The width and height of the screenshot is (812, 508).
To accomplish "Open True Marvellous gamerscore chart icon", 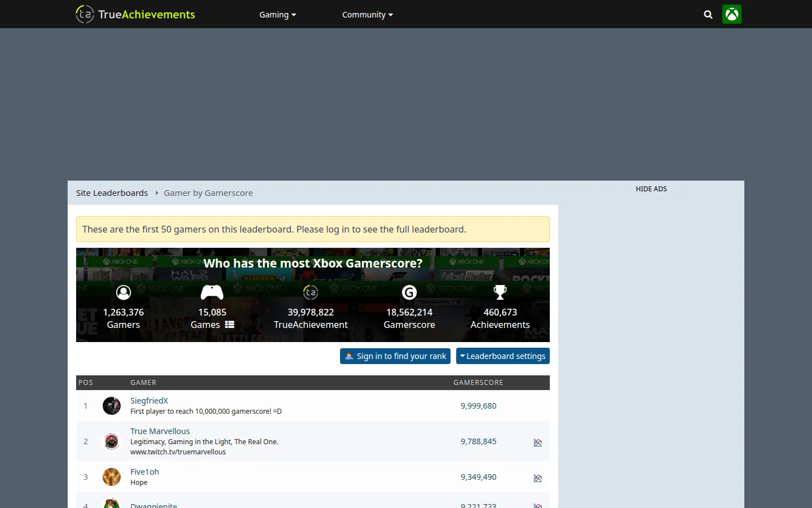I will click(x=538, y=443).
